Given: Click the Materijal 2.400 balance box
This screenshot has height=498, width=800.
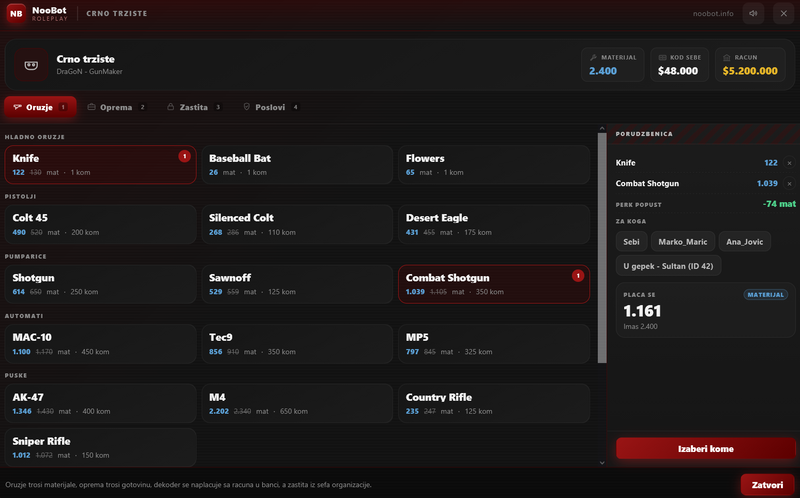Looking at the screenshot, I should click(613, 65).
